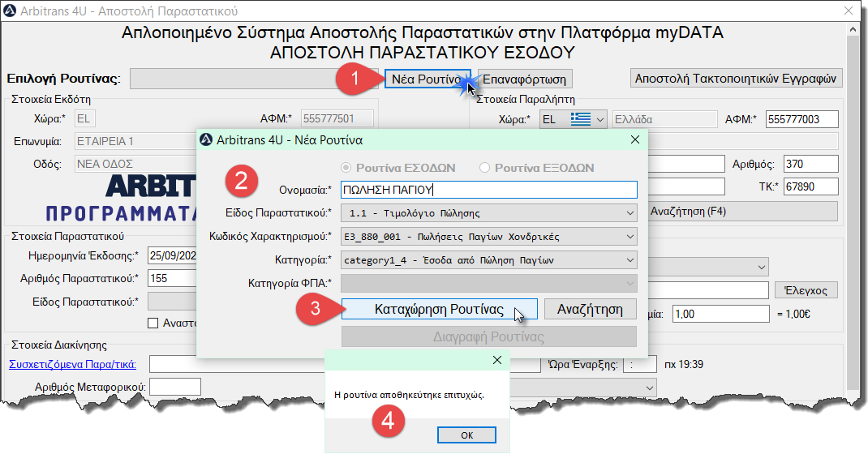Click Καταχώρηση Ρουτίνας to save routine
The height and width of the screenshot is (454, 868).
(x=439, y=309)
